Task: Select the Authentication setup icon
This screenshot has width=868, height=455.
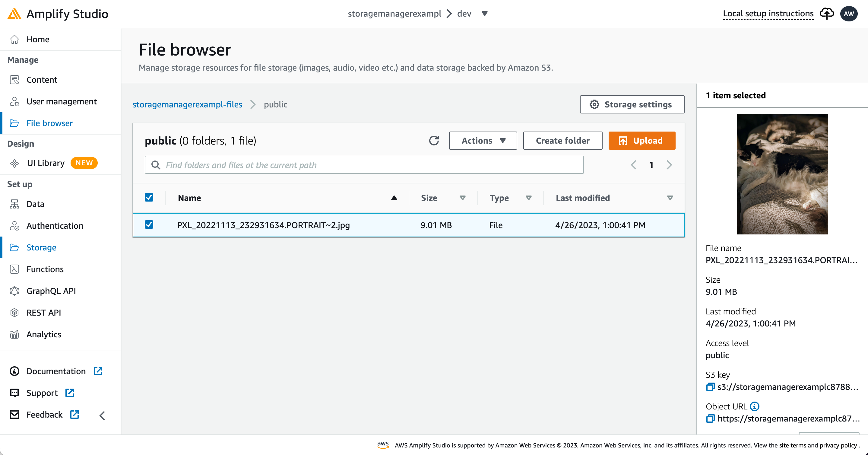Action: point(14,225)
